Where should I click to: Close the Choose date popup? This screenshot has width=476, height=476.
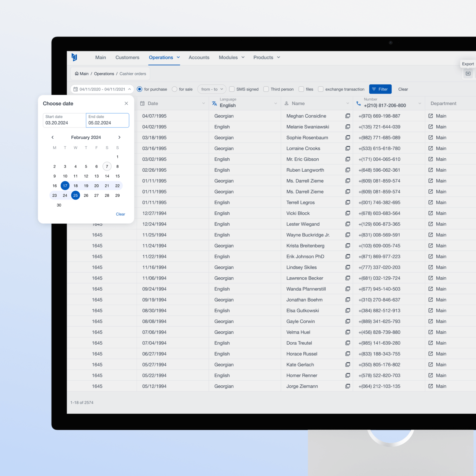click(x=126, y=103)
